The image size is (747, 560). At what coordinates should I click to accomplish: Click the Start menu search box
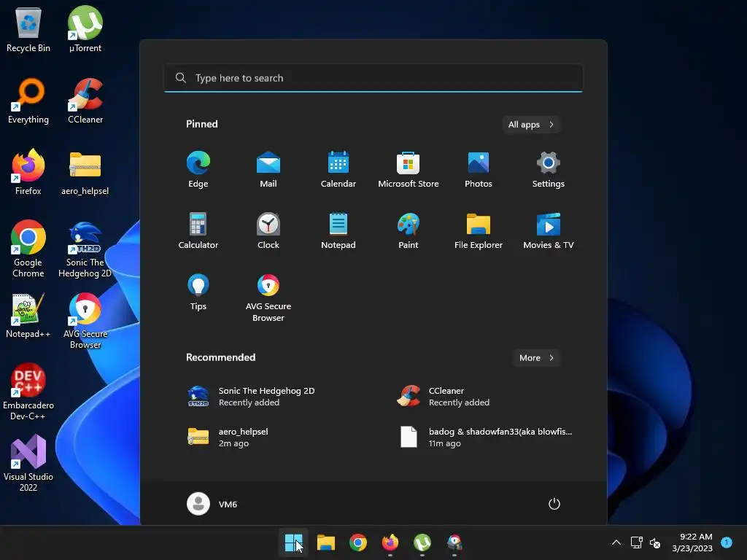pyautogui.click(x=373, y=78)
